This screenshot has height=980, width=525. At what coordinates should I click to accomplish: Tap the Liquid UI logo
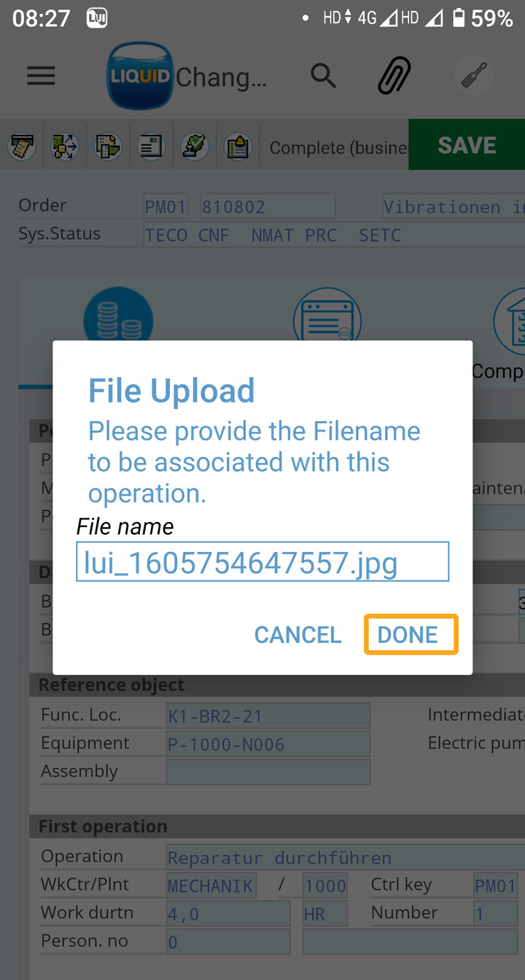coord(139,76)
